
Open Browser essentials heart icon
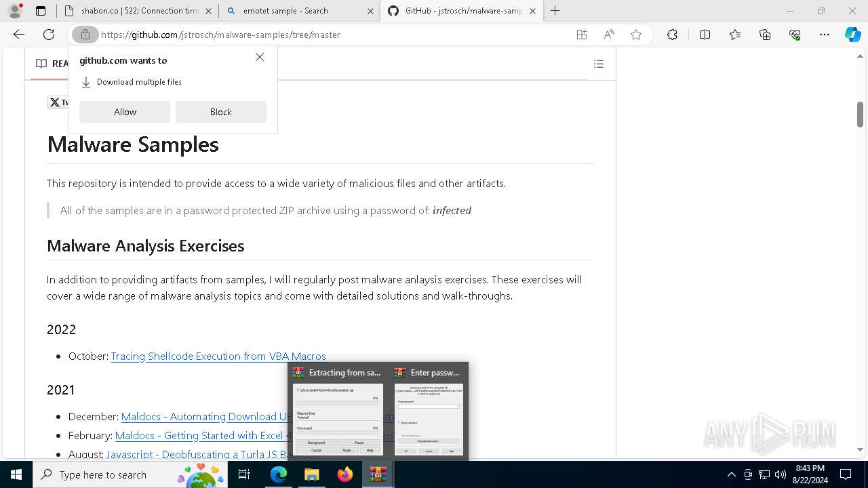tap(795, 35)
